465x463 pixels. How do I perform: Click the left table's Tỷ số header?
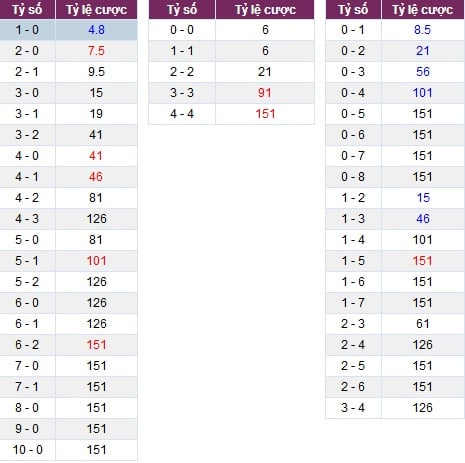click(27, 10)
